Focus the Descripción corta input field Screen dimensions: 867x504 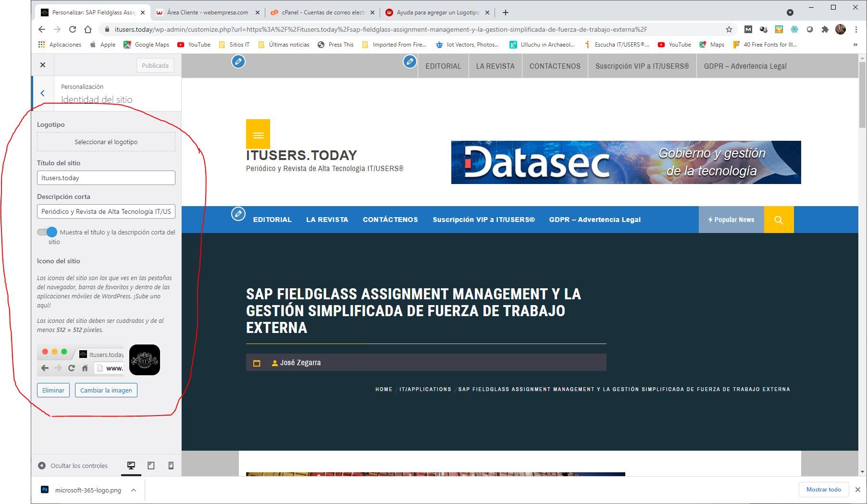pos(106,211)
